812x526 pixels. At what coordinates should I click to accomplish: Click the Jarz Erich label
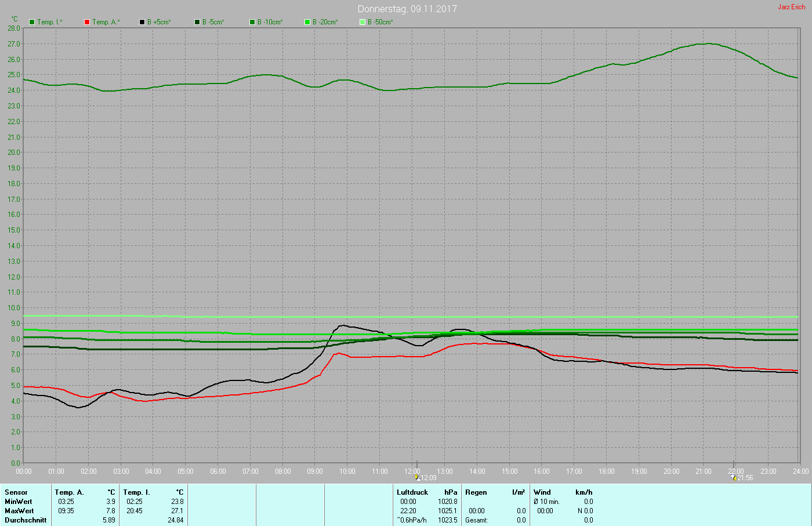pyautogui.click(x=791, y=7)
